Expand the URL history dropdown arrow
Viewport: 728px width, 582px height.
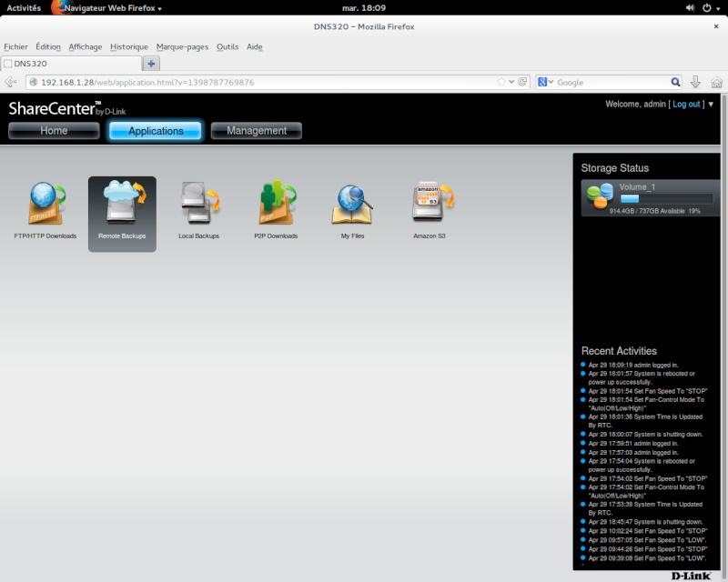click(x=511, y=82)
